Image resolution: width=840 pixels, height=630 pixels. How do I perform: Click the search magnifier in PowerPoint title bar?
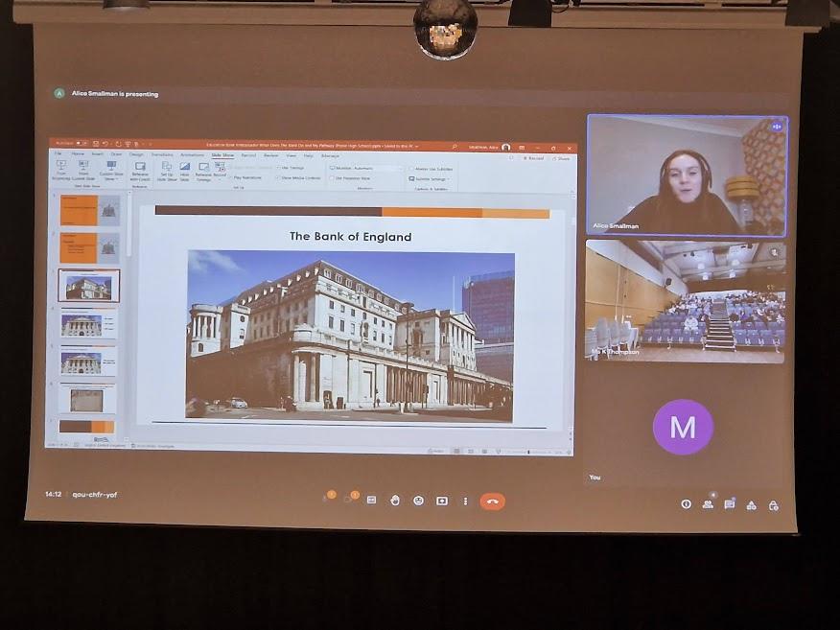[x=455, y=147]
